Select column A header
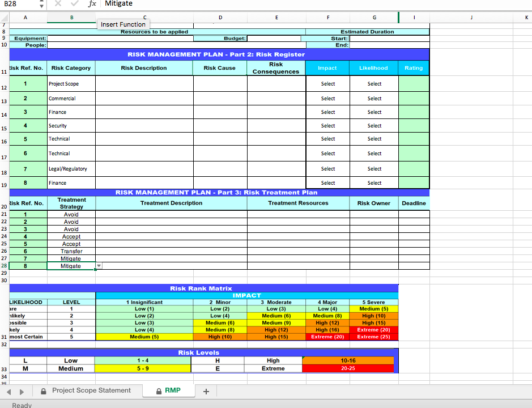532x408 pixels. pyautogui.click(x=25, y=18)
